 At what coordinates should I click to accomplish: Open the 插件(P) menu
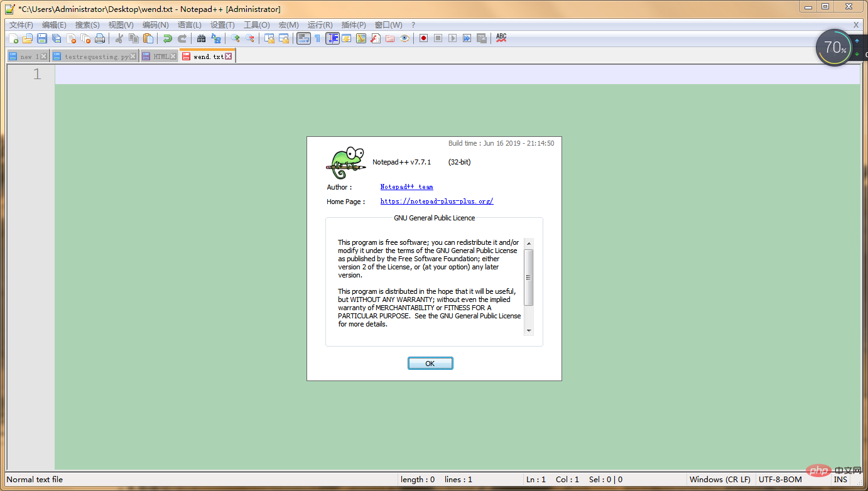point(354,25)
